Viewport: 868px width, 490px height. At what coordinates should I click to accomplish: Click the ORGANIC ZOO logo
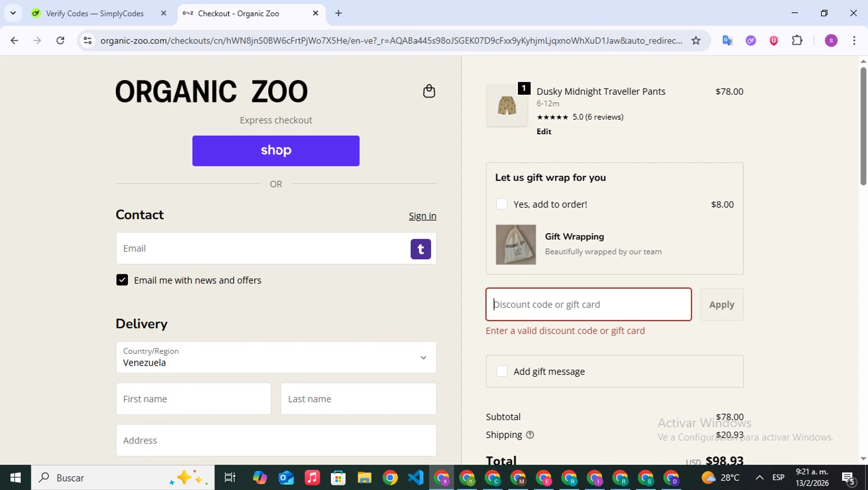click(212, 91)
